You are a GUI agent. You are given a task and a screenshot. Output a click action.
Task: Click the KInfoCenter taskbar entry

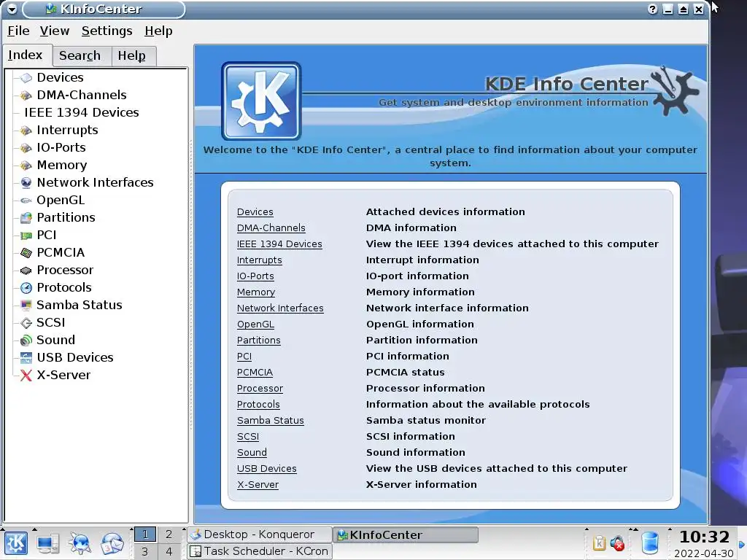click(405, 534)
